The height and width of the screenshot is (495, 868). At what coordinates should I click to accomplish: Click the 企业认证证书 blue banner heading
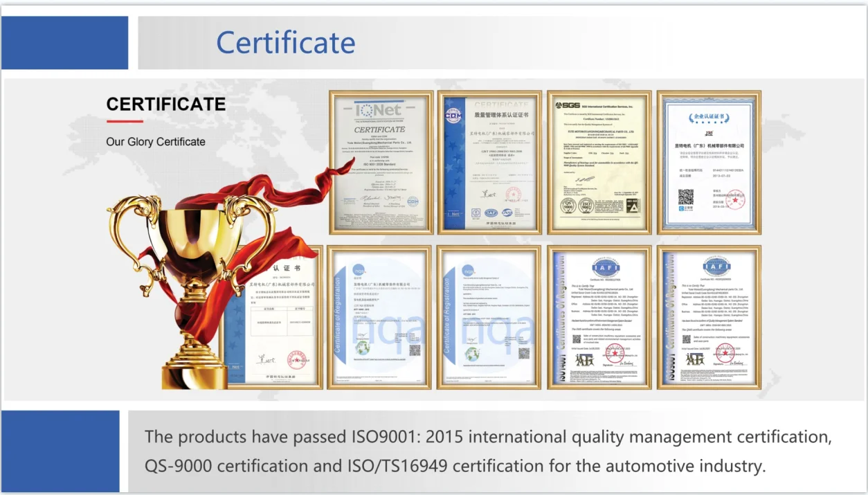coord(709,118)
